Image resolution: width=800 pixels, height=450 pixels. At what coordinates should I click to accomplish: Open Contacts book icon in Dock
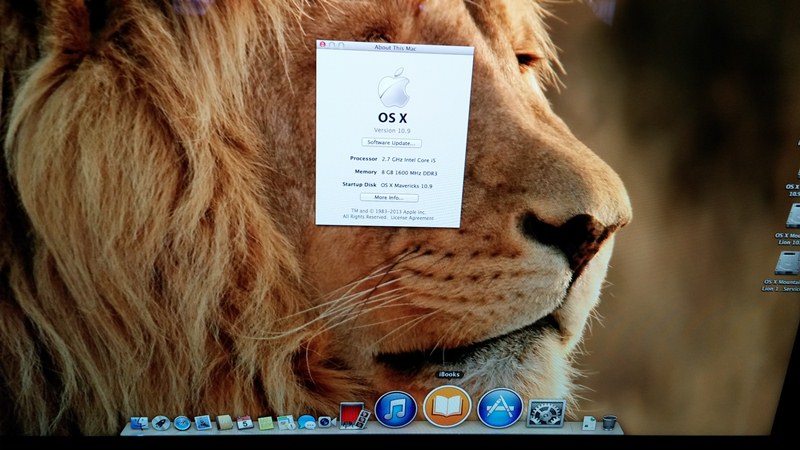coord(224,422)
